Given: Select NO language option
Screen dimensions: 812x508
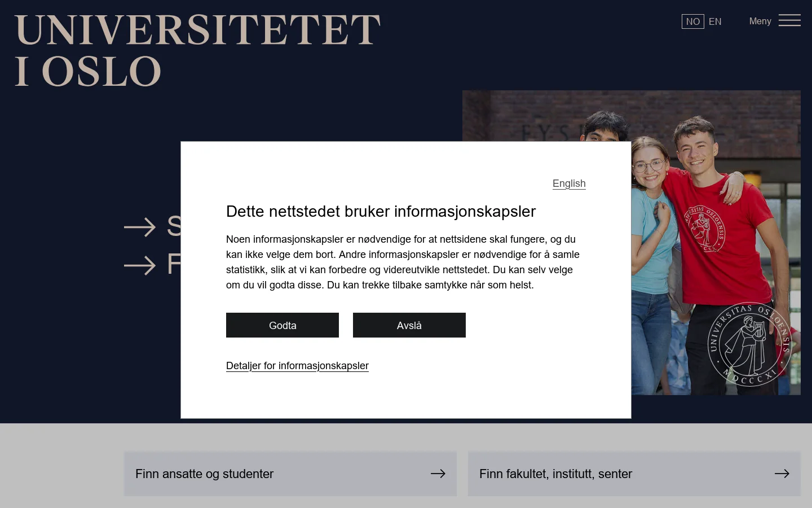Looking at the screenshot, I should (693, 21).
